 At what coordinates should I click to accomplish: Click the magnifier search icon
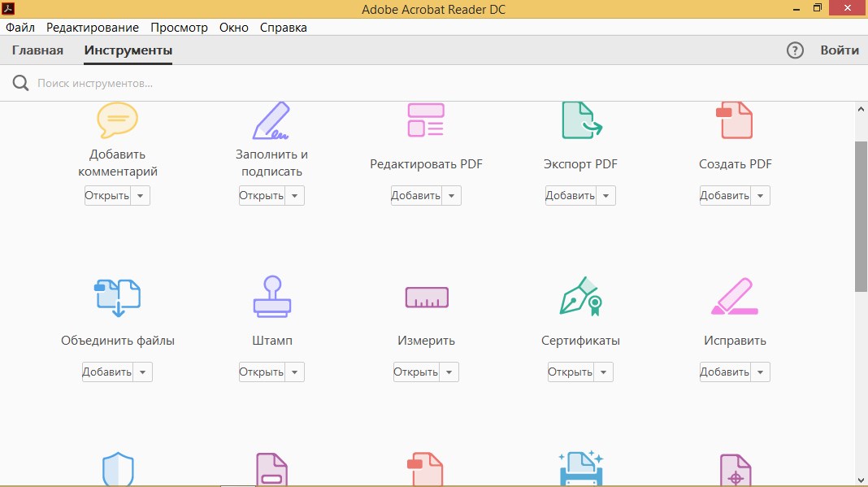click(20, 83)
